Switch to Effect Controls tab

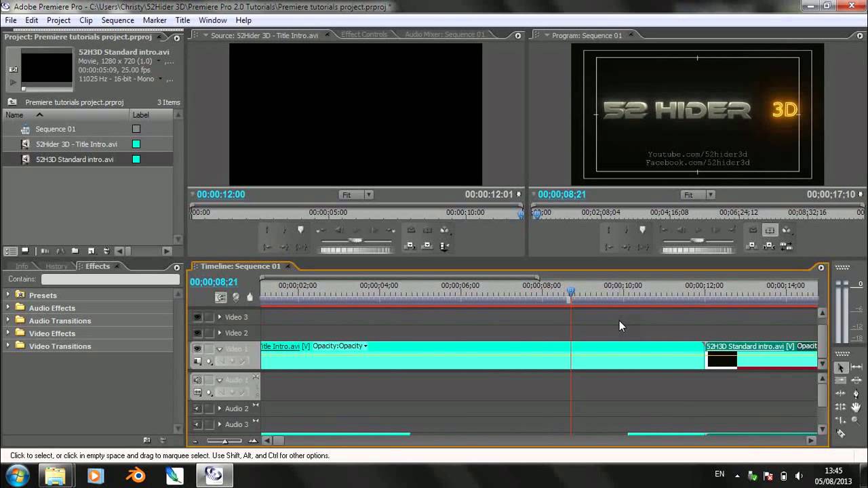point(364,35)
